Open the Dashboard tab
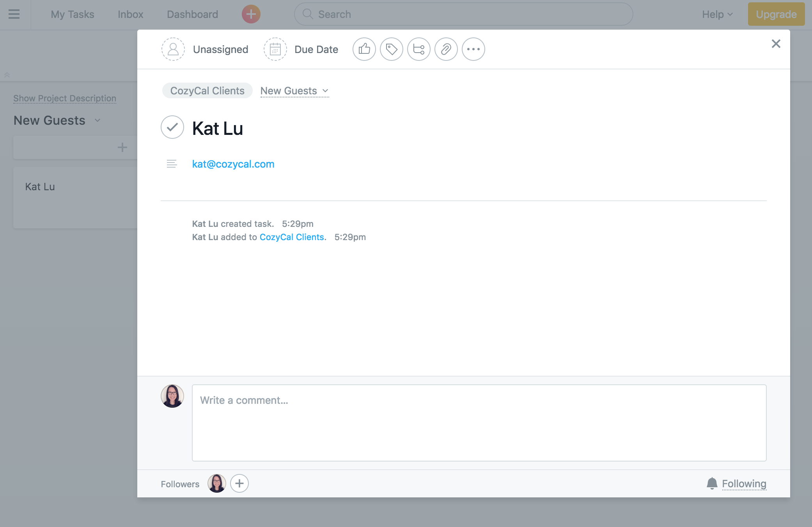Viewport: 812px width, 527px height. tap(192, 14)
